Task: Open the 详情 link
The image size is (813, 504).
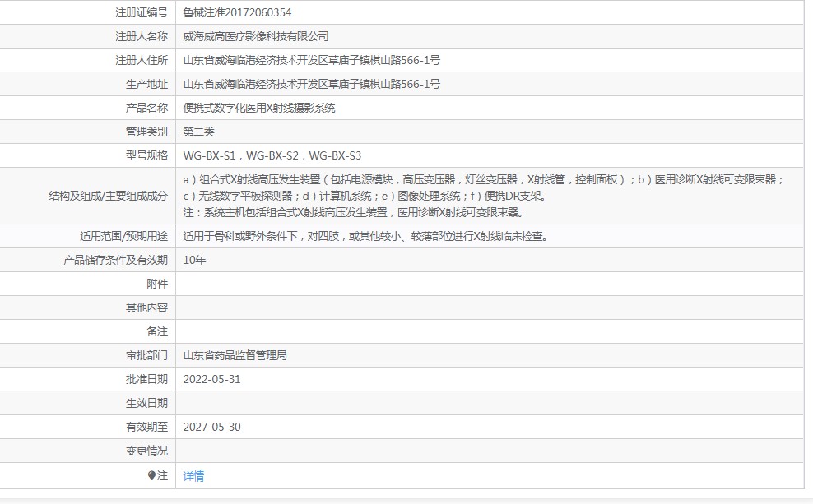Action: pos(193,475)
